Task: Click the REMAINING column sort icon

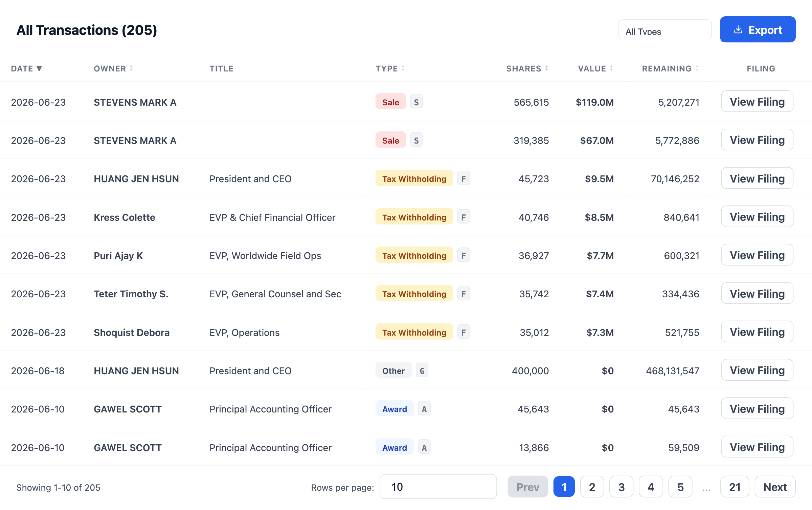Action: (x=697, y=68)
